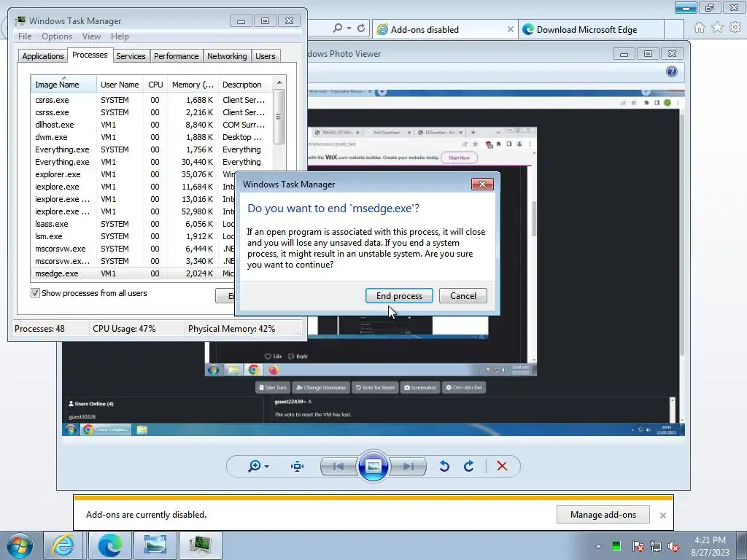
Task: Select the dwm.exe process row
Action: click(152, 137)
